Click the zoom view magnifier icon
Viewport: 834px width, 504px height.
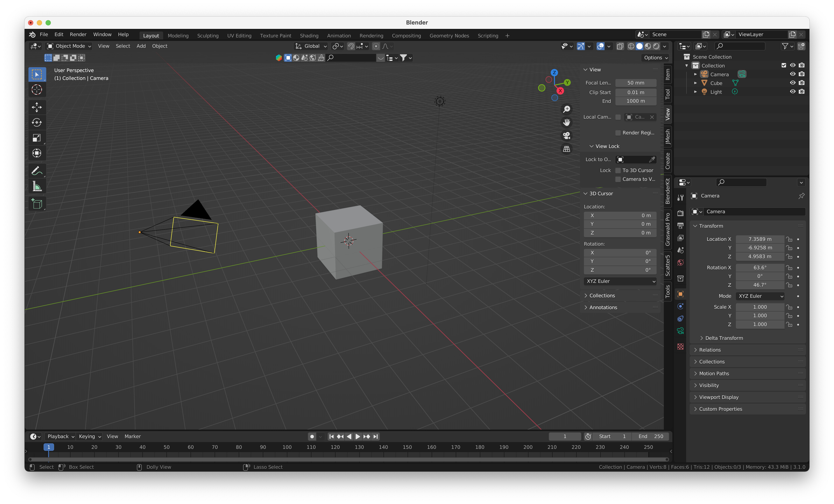pos(566,109)
